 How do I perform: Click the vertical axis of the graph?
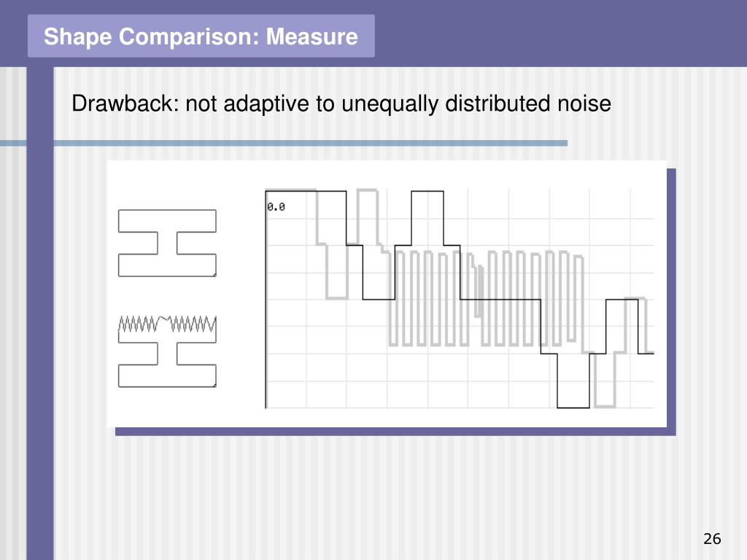(266, 299)
